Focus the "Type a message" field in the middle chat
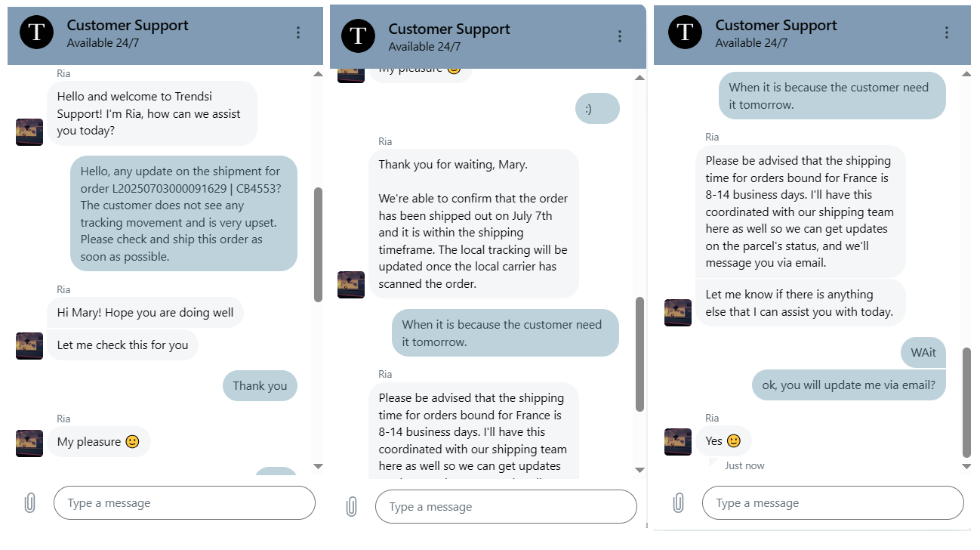 (x=506, y=507)
